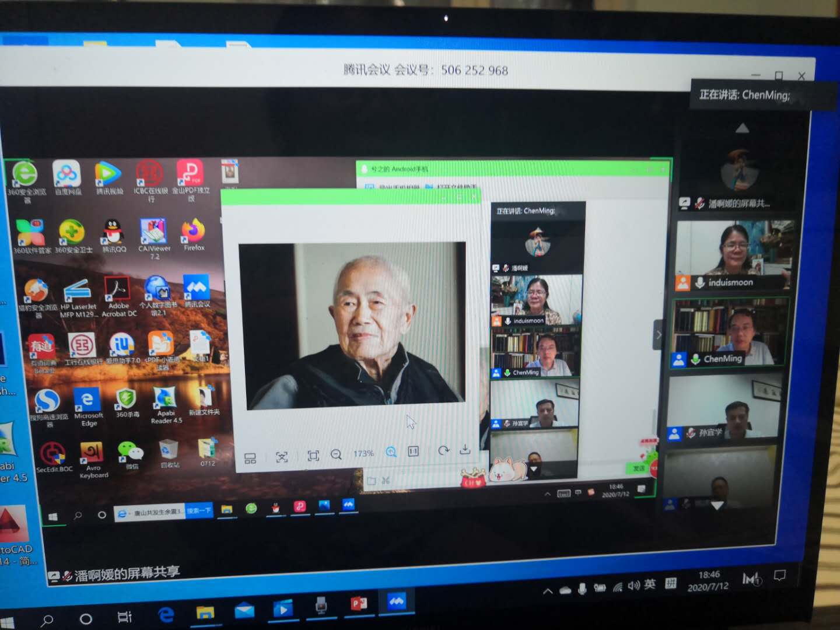Image resolution: width=840 pixels, height=630 pixels.
Task: Show hidden system tray icons chevron
Action: tap(548, 591)
